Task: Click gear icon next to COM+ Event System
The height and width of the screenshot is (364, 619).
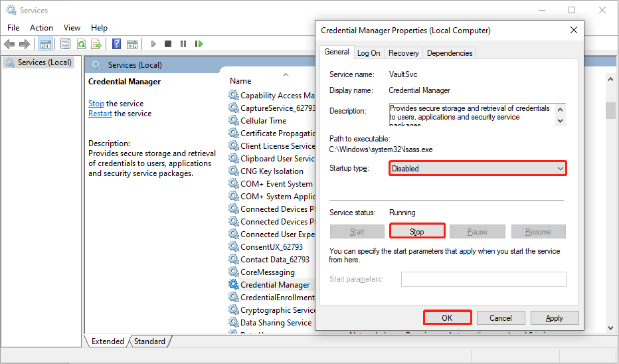Action: pyautogui.click(x=234, y=183)
